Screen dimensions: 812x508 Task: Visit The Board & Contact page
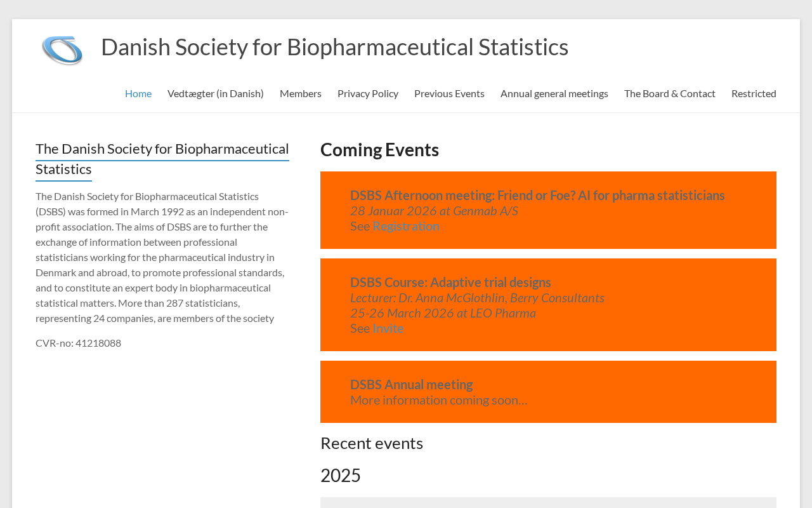(670, 93)
